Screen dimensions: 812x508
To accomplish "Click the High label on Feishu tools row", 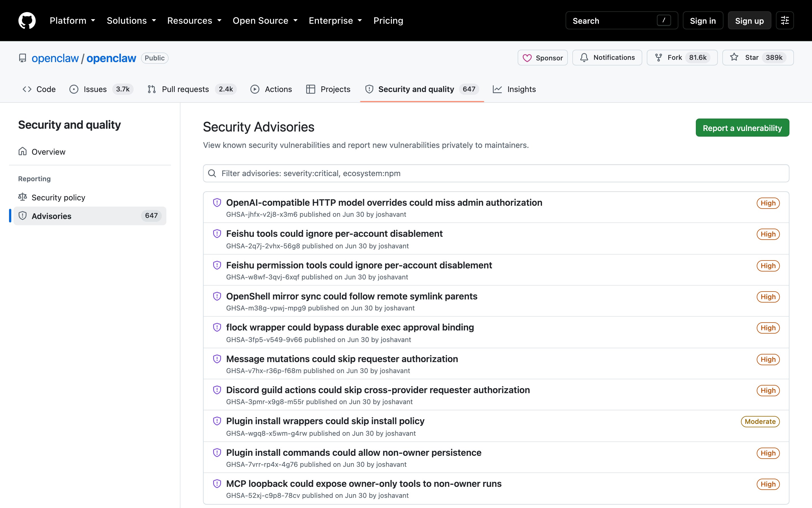I will coord(768,234).
